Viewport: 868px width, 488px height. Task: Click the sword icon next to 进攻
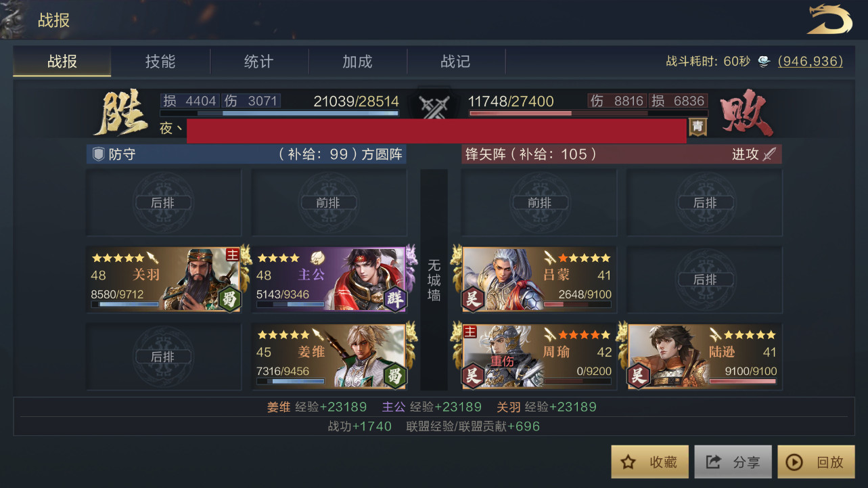coord(769,154)
